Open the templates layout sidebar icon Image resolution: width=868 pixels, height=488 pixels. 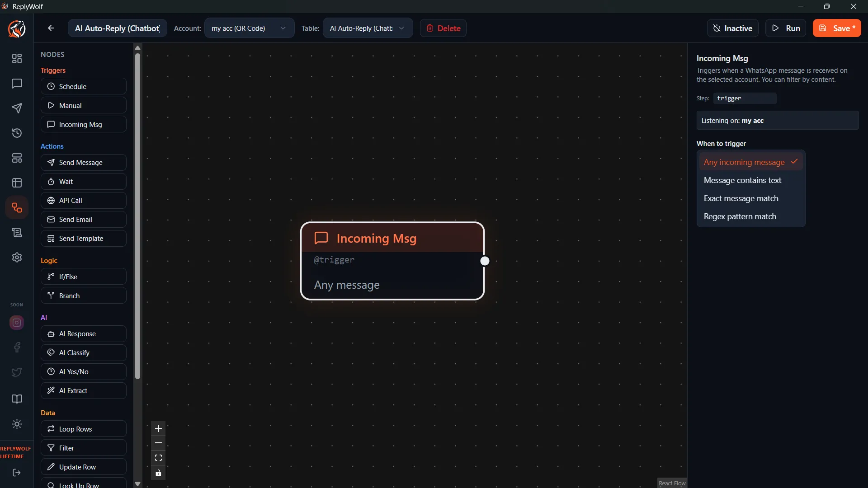[17, 158]
